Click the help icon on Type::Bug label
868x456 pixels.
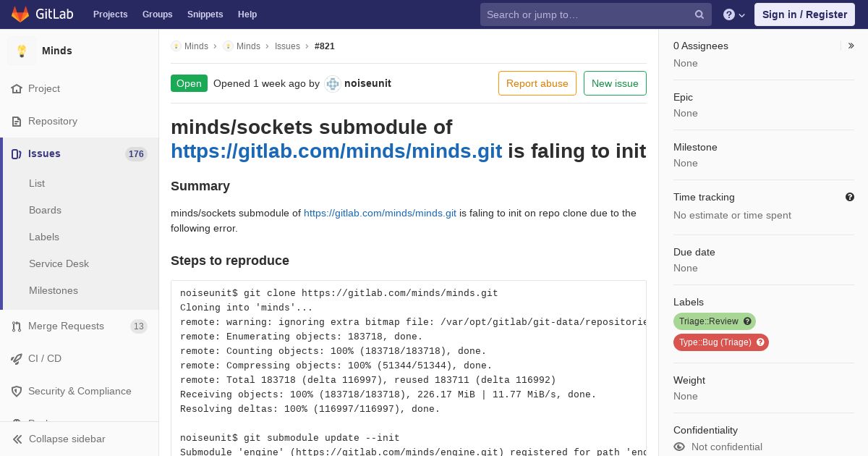[760, 342]
